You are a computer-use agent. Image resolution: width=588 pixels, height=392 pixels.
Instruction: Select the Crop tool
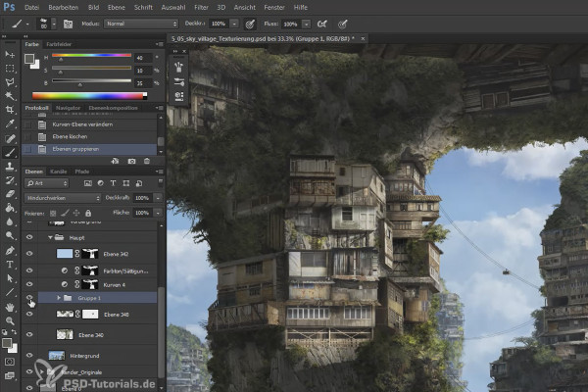(x=10, y=110)
